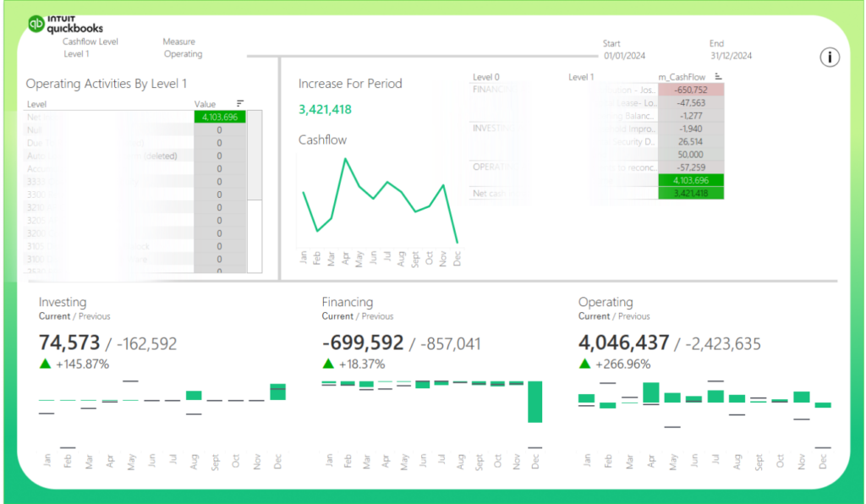866x504 pixels.
Task: Select the Value column header
Action: 205,104
